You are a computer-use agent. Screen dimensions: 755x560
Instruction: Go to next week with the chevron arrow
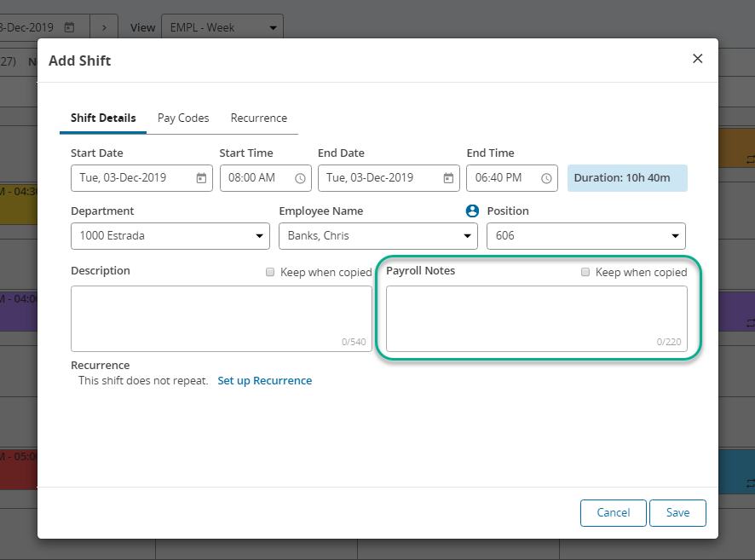click(104, 28)
